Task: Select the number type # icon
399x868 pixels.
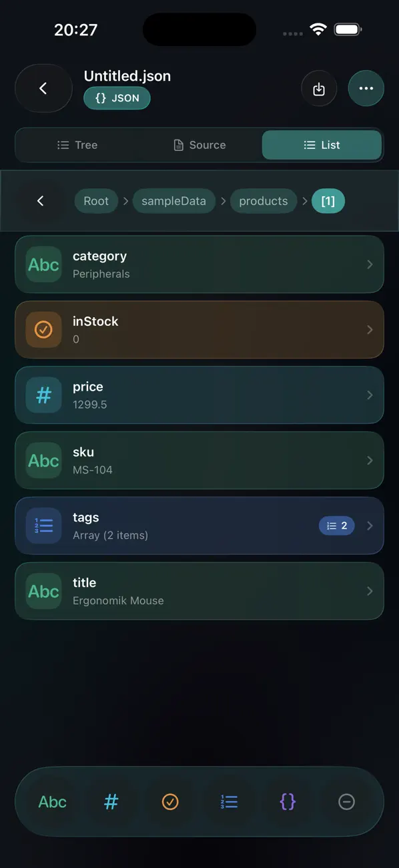Action: [x=111, y=802]
